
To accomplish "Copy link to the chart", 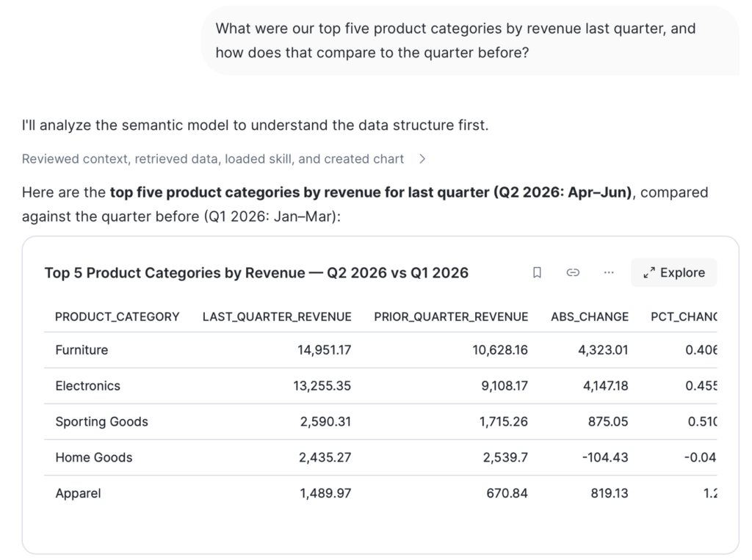I will coord(573,272).
